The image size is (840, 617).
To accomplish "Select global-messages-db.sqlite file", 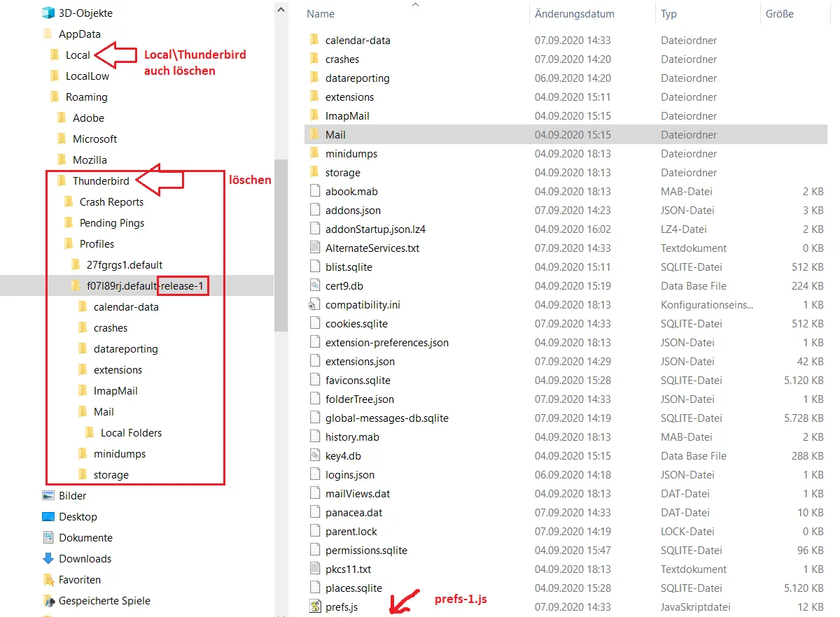I will [x=387, y=418].
